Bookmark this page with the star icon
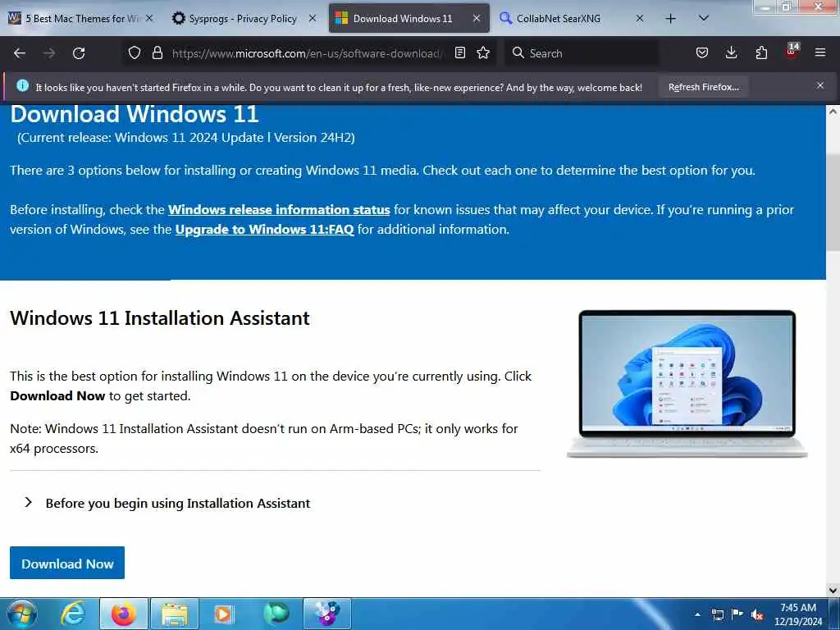Viewport: 840px width, 630px height. point(483,52)
